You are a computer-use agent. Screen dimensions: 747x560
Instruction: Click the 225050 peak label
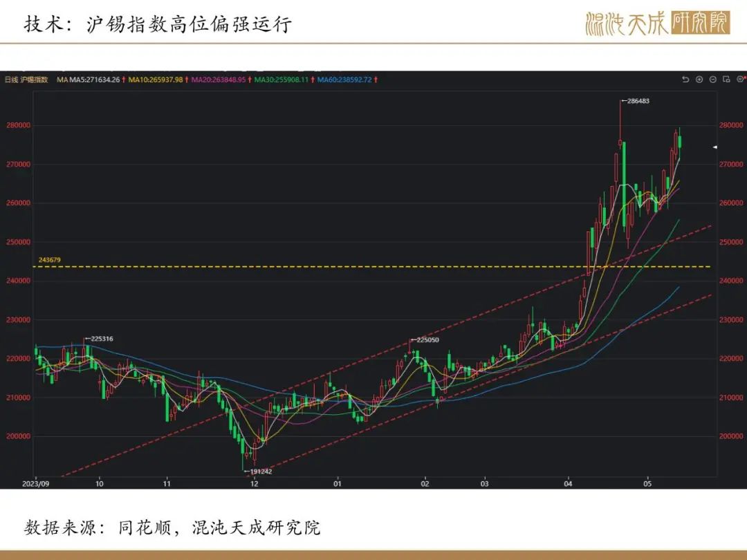[x=428, y=340]
